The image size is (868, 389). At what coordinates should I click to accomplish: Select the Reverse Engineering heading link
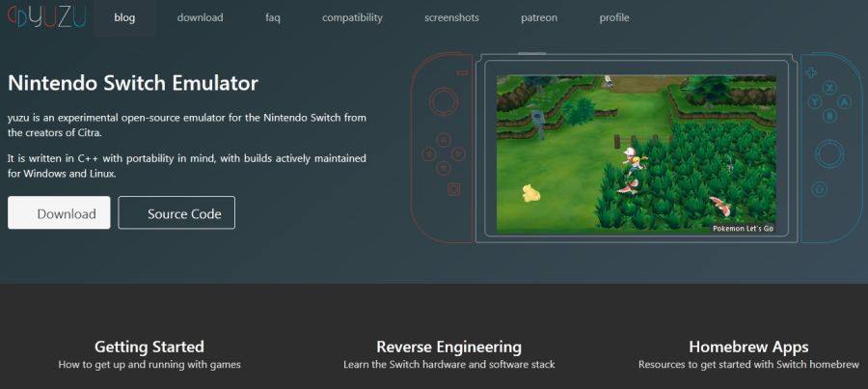pos(448,347)
